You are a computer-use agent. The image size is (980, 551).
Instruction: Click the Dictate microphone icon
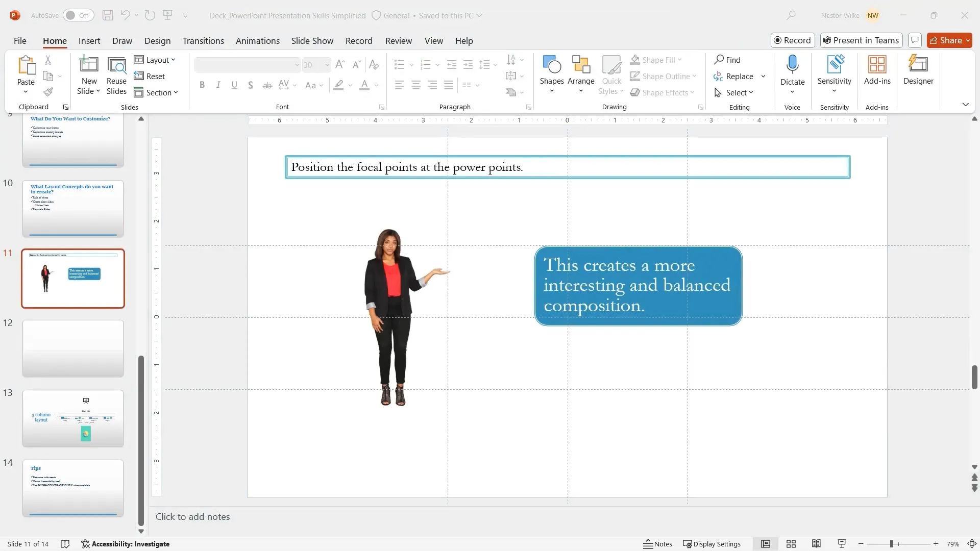pyautogui.click(x=792, y=65)
